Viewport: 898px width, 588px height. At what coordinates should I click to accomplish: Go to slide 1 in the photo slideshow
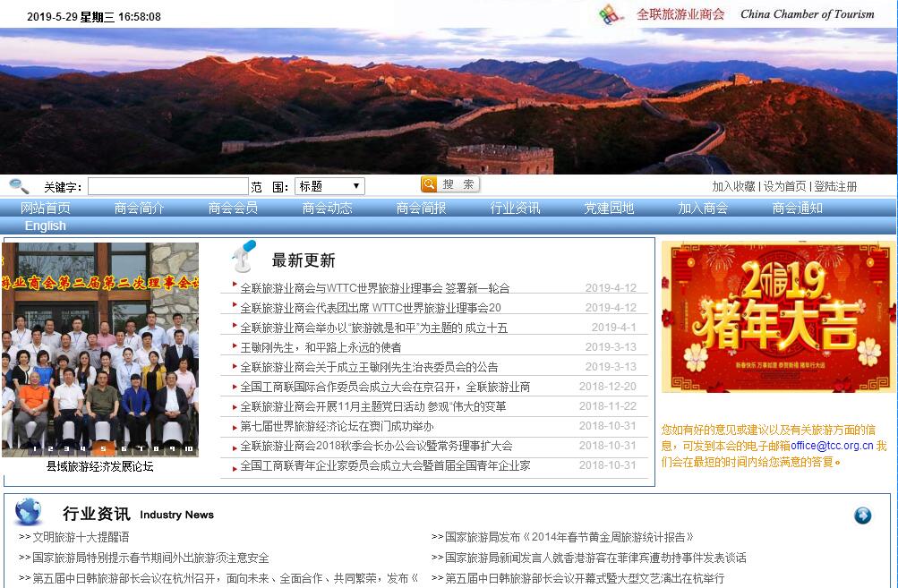pyautogui.click(x=35, y=448)
